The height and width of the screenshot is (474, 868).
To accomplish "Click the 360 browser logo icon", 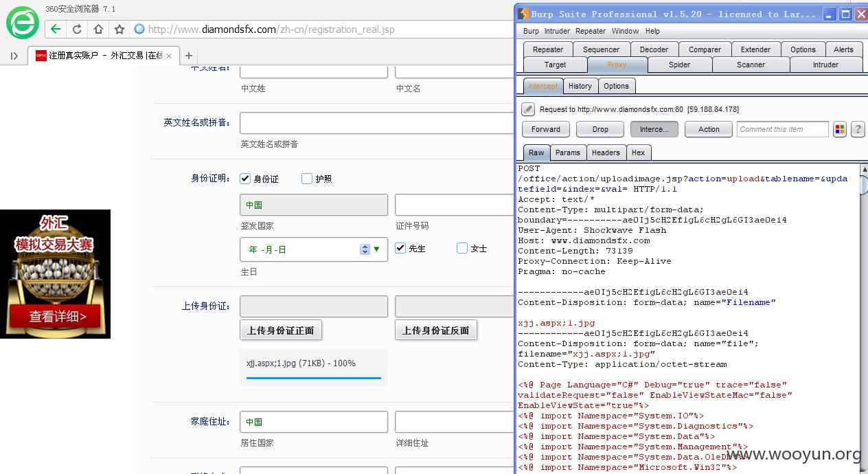I will [23, 22].
